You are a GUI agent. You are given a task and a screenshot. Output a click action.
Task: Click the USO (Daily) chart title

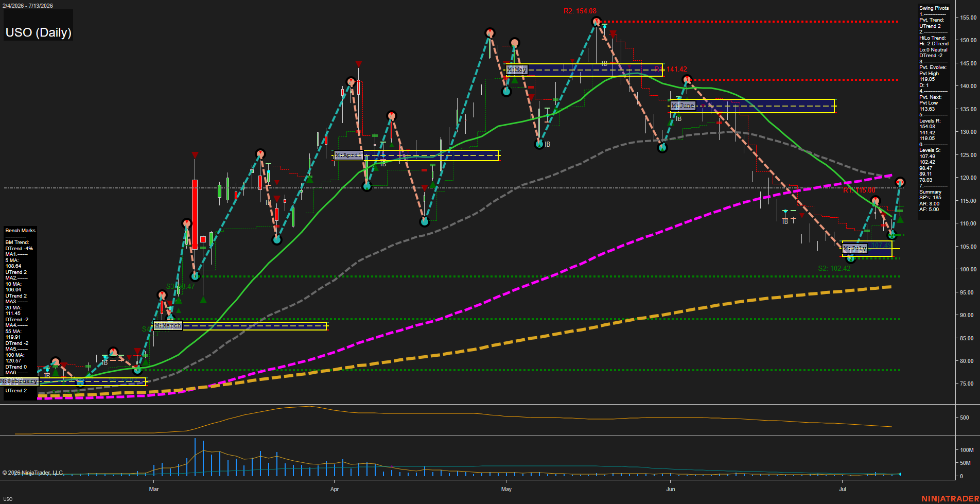[38, 32]
